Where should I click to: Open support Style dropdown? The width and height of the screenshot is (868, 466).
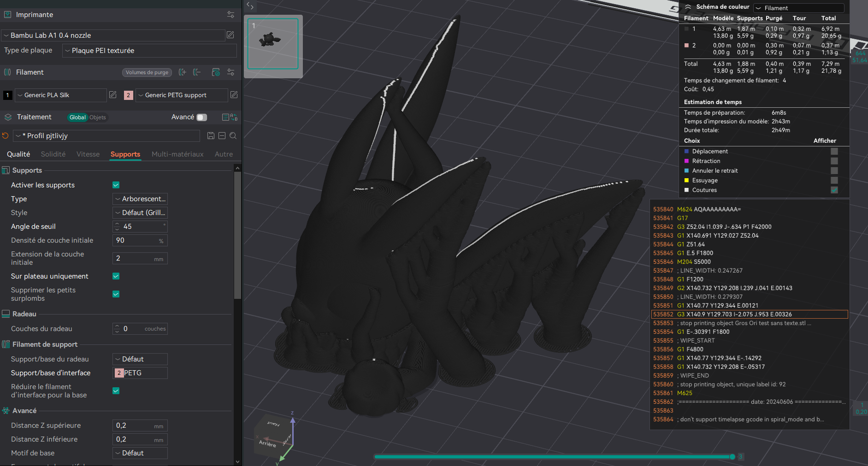[x=140, y=213]
